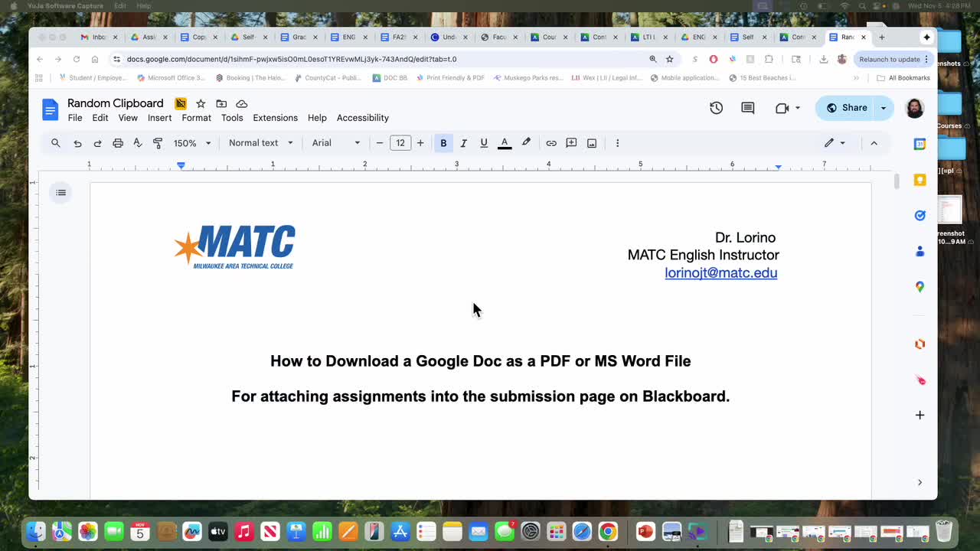Pick a highlight color
The image size is (980, 551).
526,143
